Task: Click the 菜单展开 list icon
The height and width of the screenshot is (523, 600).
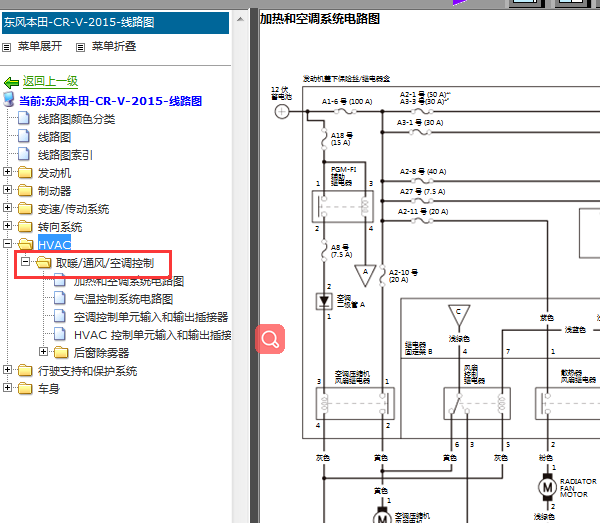Action: 7,47
